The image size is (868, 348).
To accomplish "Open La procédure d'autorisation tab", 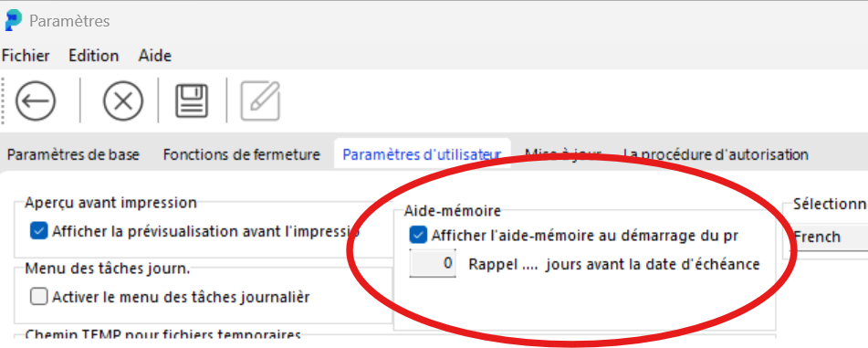I will coord(716,154).
